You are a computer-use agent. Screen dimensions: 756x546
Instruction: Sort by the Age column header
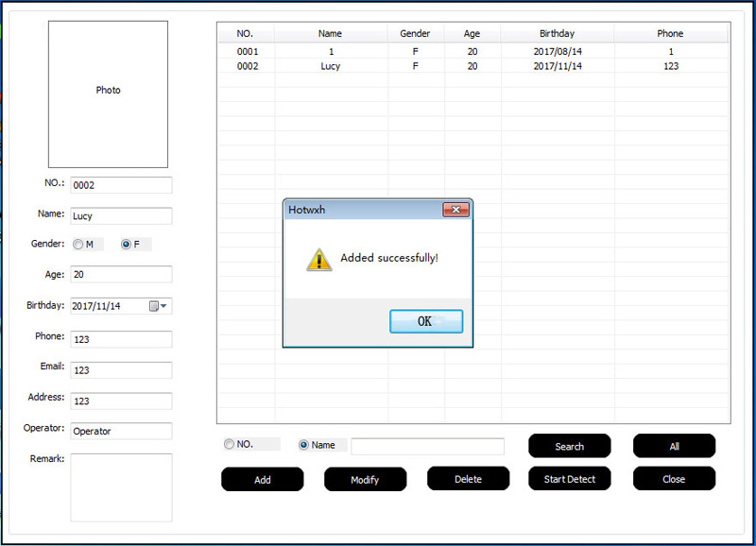(x=472, y=33)
